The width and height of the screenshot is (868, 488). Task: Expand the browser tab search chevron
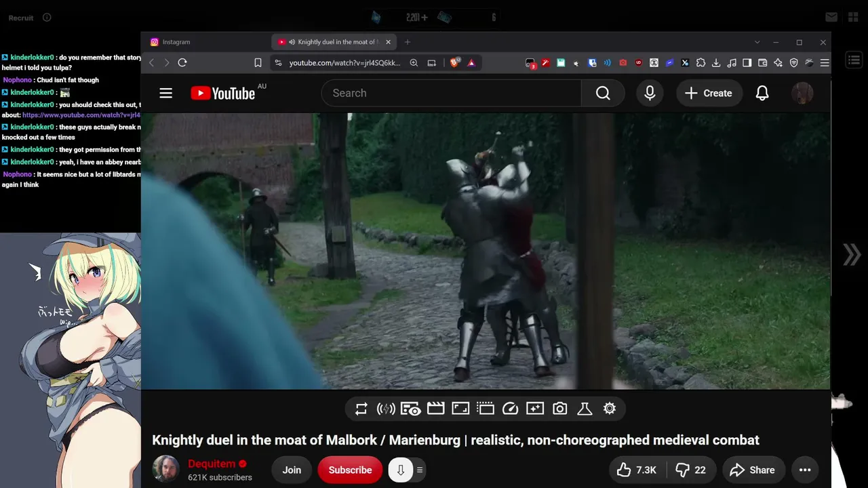[x=757, y=42]
